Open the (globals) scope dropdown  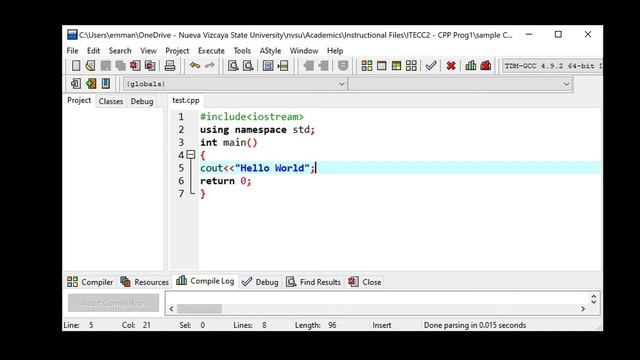point(236,84)
